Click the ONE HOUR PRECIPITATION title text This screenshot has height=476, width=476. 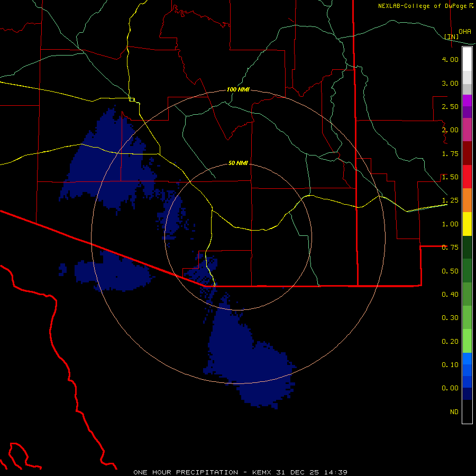coord(186,472)
